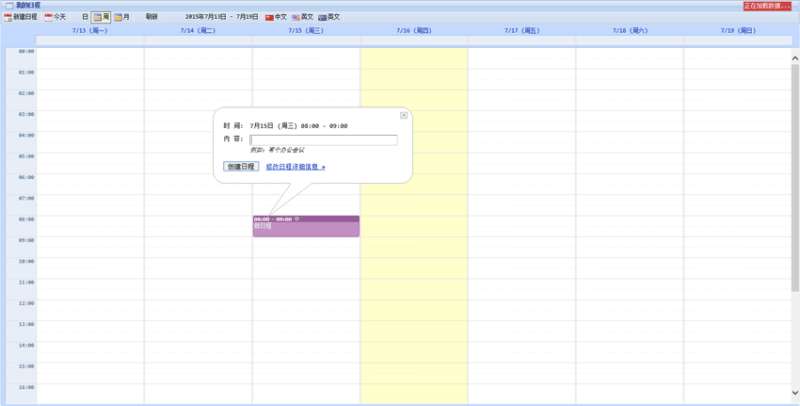800x406 pixels.
Task: Click the vertical scrollbar on the right
Action: point(795,150)
